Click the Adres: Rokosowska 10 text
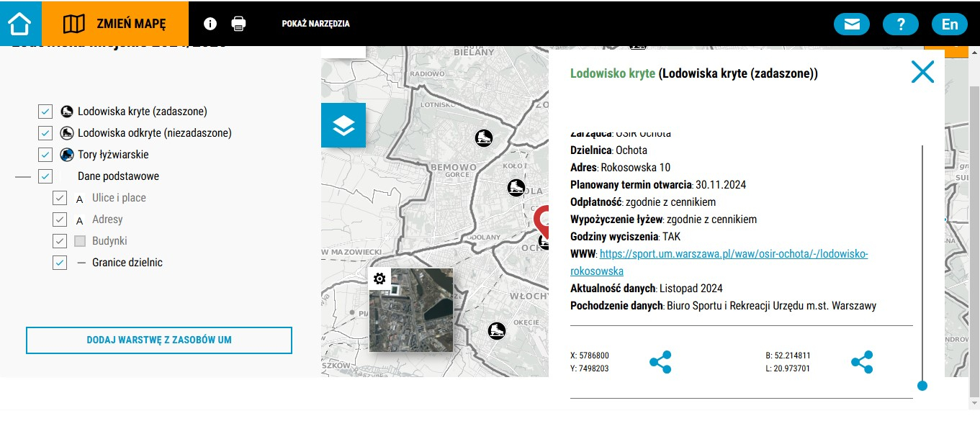980x421 pixels. [620, 168]
